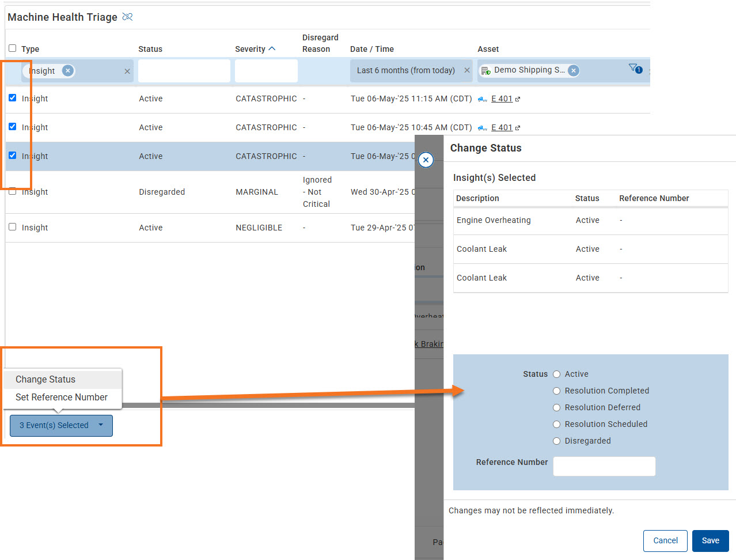Sort by the Status column header
The height and width of the screenshot is (560, 736).
(x=150, y=49)
